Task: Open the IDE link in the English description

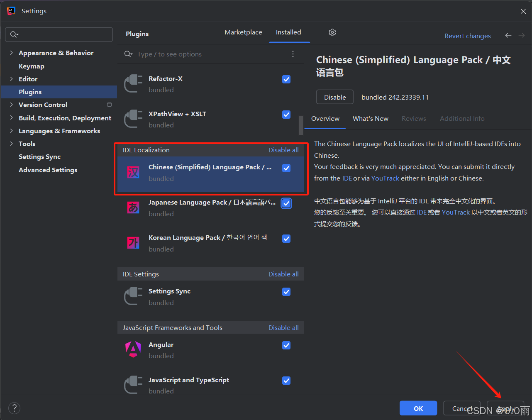Action: pos(347,178)
